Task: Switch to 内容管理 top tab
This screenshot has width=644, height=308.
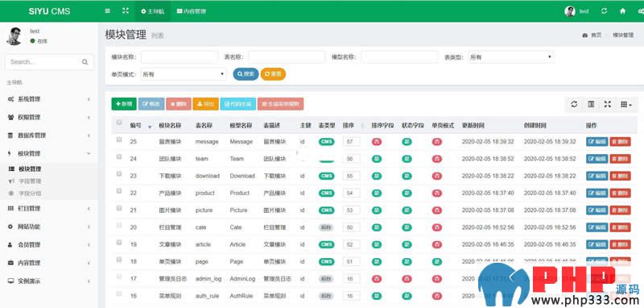Action: pos(192,11)
